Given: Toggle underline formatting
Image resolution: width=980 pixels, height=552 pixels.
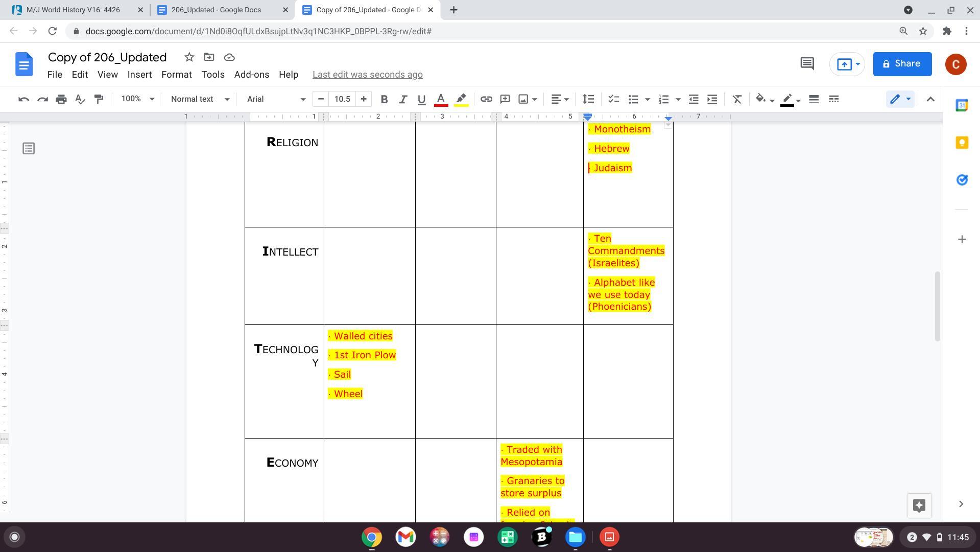Looking at the screenshot, I should 422,99.
